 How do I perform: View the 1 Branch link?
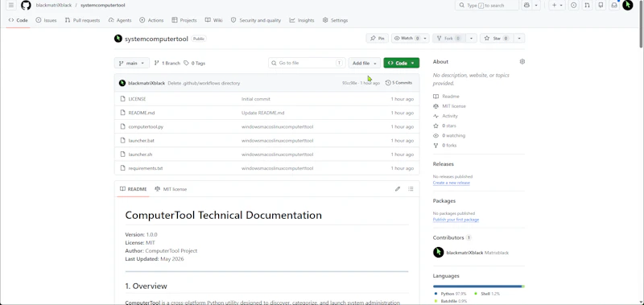[167, 64]
